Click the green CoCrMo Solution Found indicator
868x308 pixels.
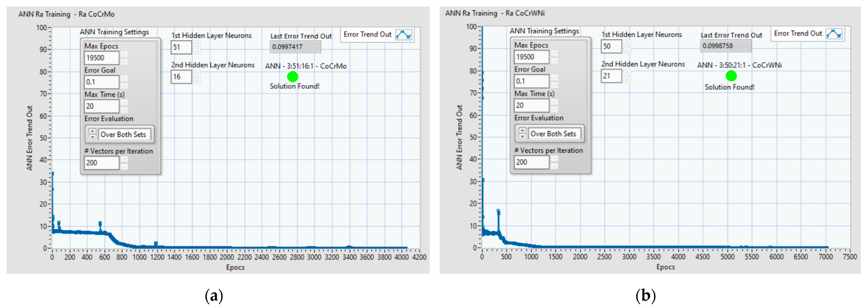(293, 76)
